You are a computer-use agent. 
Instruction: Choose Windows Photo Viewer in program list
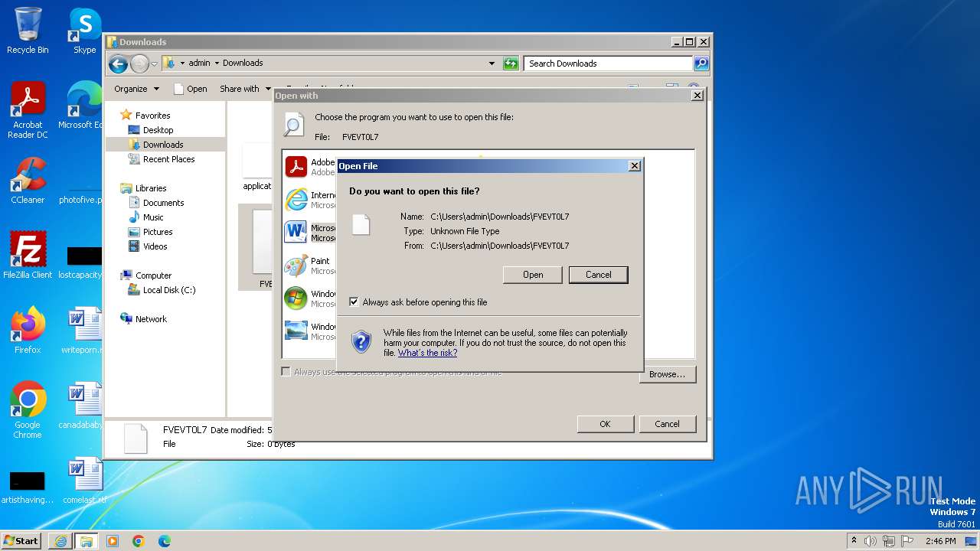(310, 331)
